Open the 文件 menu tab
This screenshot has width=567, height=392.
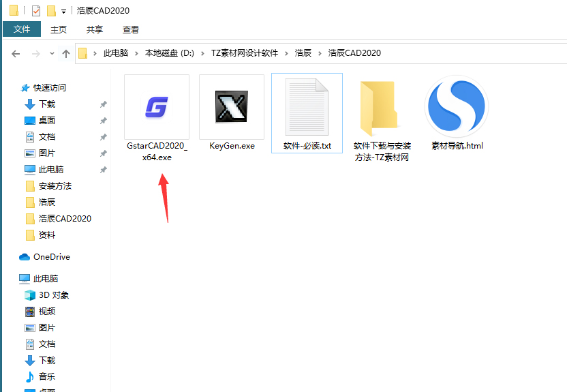[22, 29]
